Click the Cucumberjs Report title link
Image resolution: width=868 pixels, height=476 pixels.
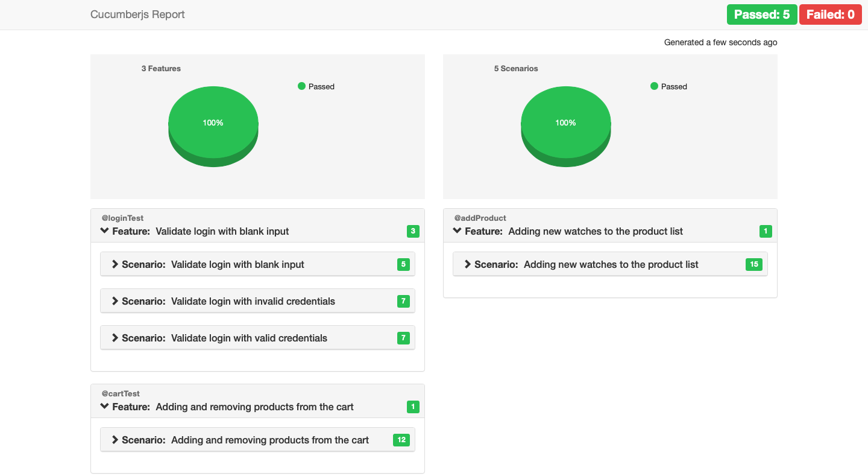click(137, 14)
